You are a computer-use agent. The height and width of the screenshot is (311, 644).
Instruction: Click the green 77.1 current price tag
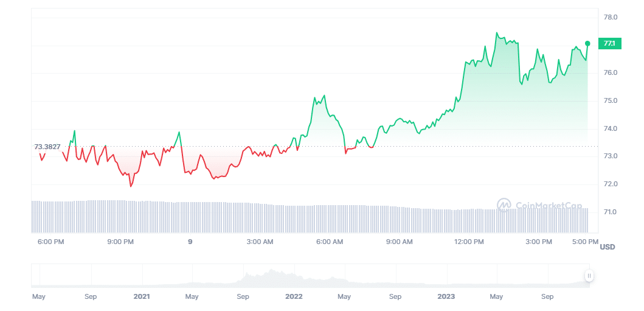click(x=609, y=43)
